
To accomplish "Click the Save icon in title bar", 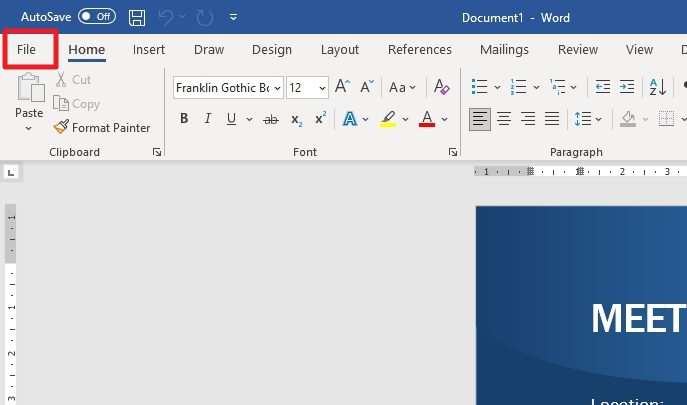I will 137,18.
